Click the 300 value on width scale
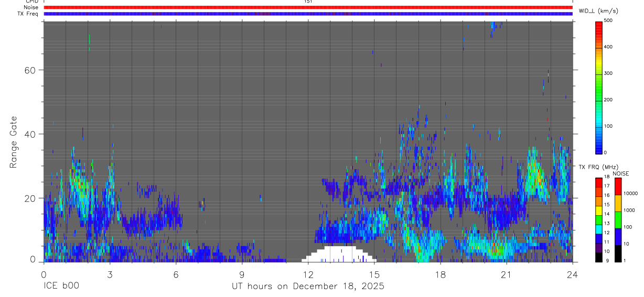 click(x=608, y=73)
